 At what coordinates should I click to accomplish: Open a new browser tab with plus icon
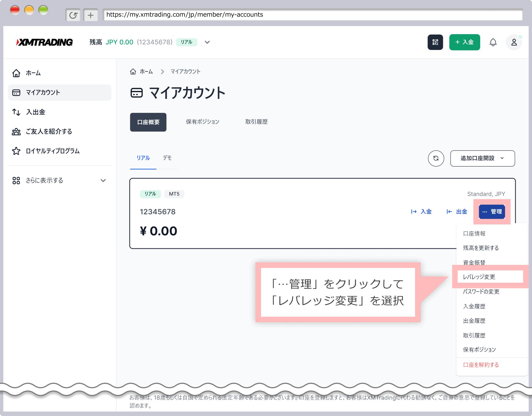(91, 15)
